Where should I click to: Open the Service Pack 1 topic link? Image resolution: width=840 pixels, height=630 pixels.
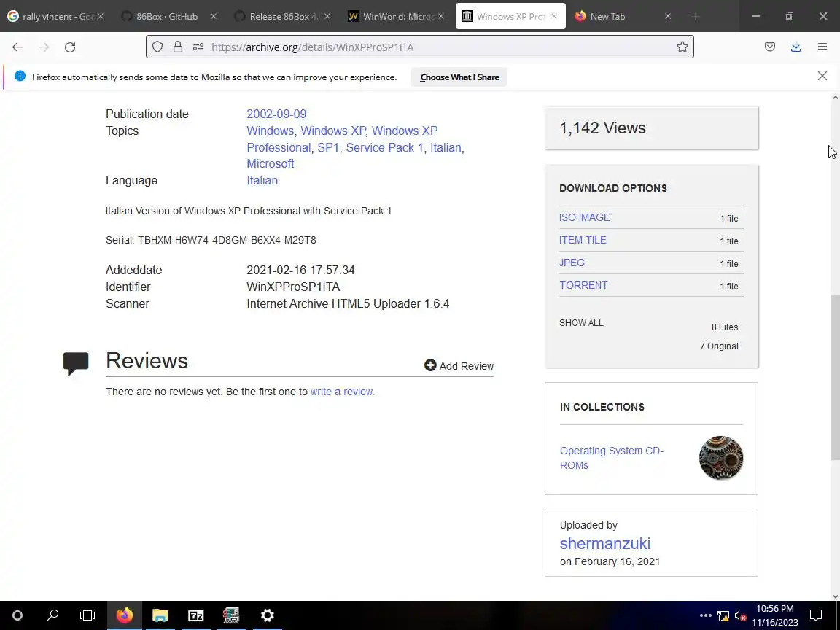click(384, 147)
